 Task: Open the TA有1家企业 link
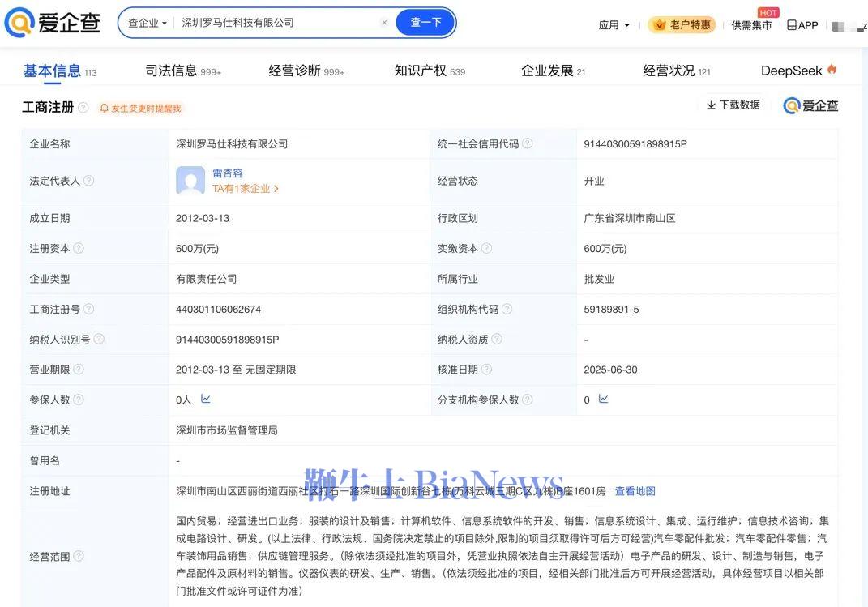[246, 189]
